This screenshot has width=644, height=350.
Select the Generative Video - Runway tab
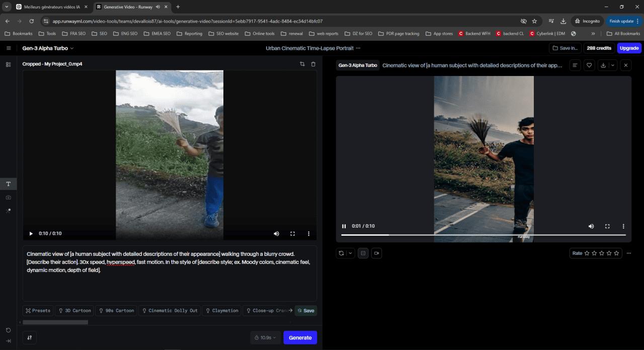tap(131, 7)
